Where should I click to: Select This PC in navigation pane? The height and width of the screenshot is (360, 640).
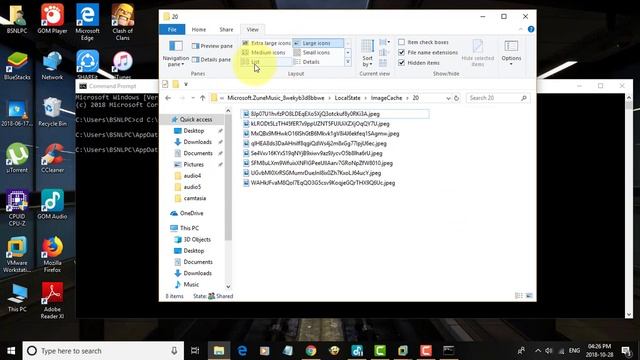click(189, 228)
